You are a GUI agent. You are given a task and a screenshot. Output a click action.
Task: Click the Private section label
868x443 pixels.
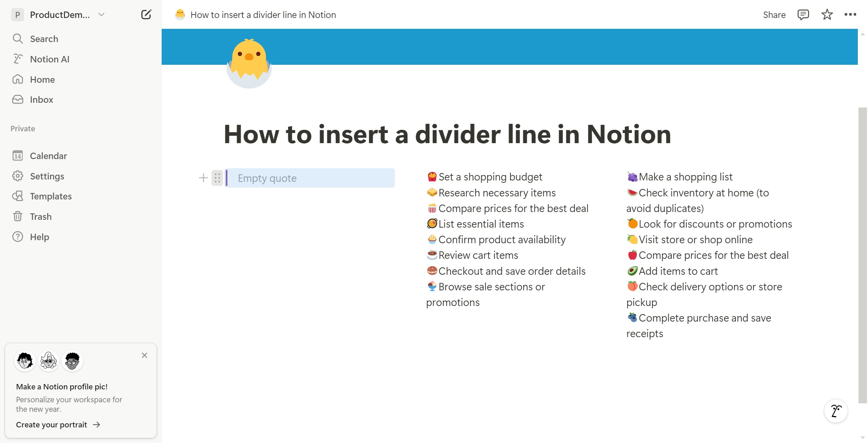pos(23,129)
